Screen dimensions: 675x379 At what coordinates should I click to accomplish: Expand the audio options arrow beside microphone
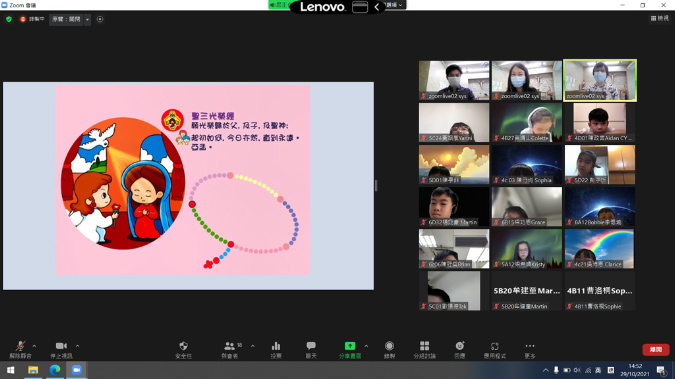click(34, 346)
